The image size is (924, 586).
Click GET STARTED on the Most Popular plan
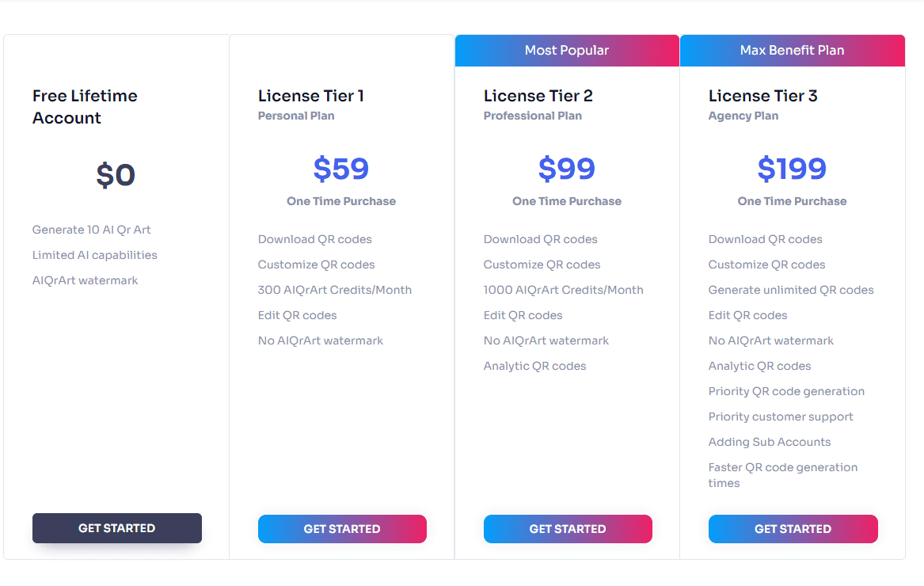567,528
